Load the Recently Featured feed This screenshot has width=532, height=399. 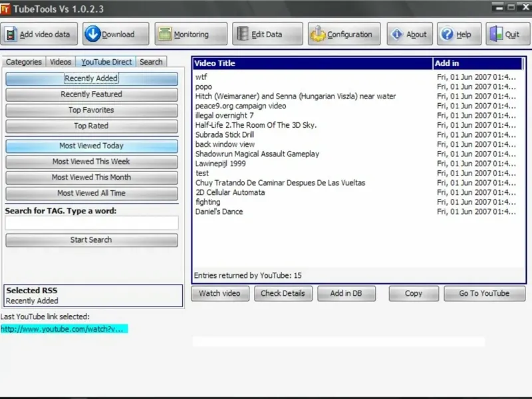click(92, 94)
